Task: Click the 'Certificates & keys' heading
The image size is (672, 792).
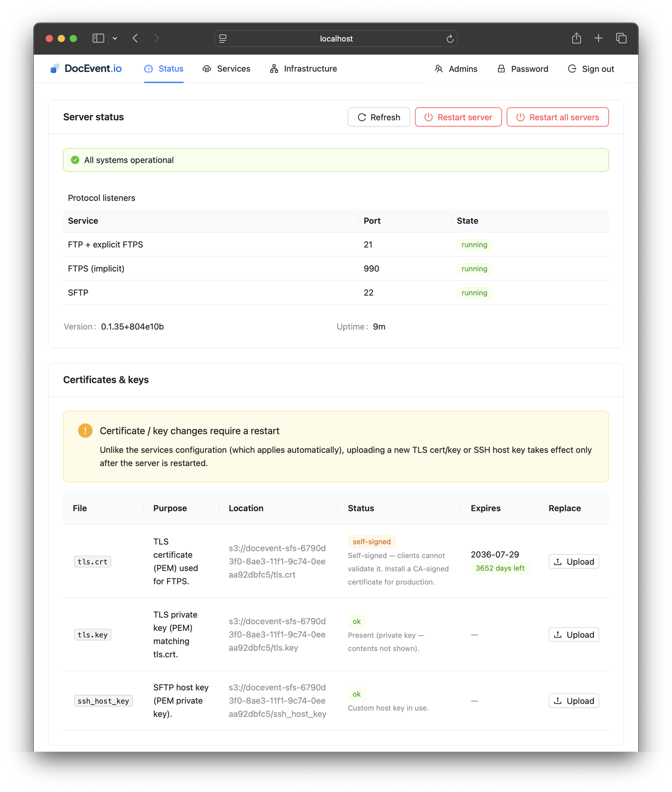Action: [106, 380]
